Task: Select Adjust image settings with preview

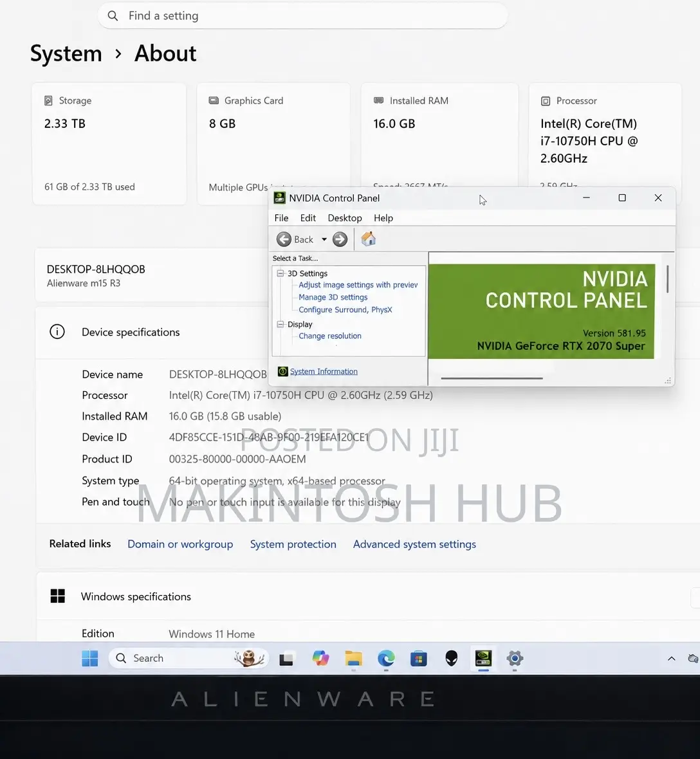Action: pyautogui.click(x=358, y=284)
